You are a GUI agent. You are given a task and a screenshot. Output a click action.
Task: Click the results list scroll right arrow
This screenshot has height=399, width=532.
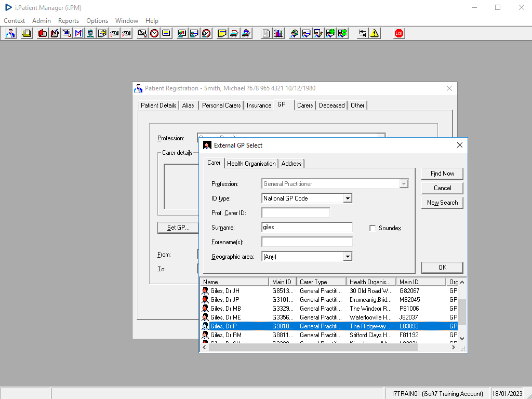[454, 348]
